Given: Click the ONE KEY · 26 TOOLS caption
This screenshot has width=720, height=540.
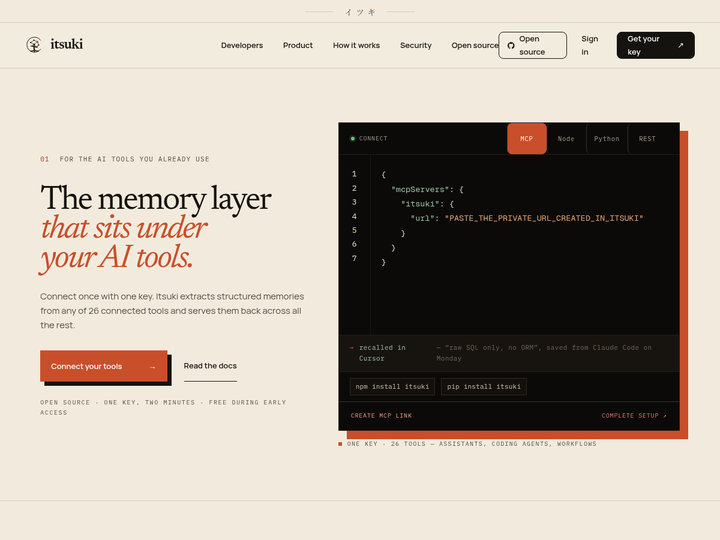Looking at the screenshot, I should [472, 444].
